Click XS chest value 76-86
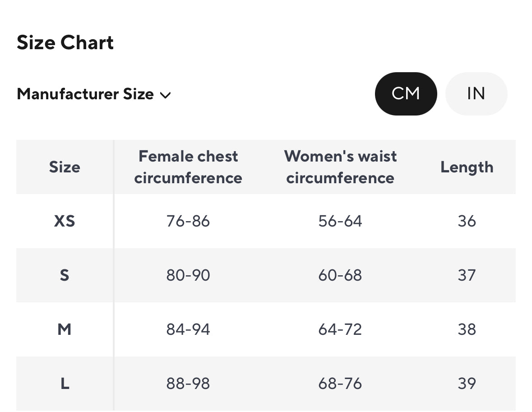This screenshot has width=532, height=412. tap(188, 221)
